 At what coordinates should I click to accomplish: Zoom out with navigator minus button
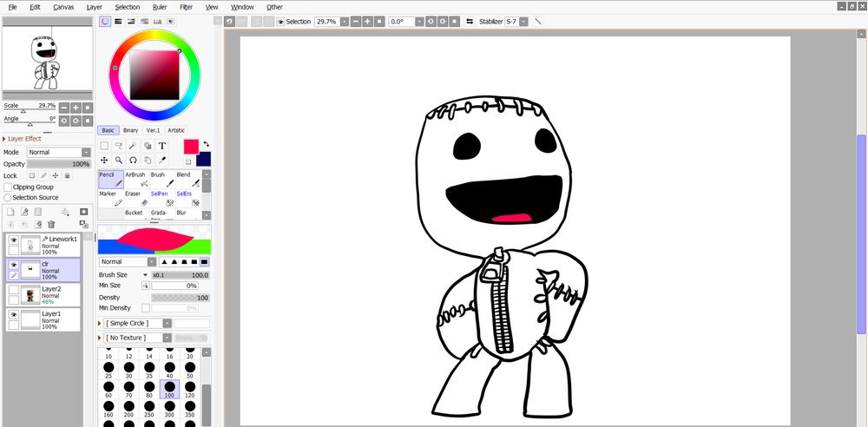[64, 108]
